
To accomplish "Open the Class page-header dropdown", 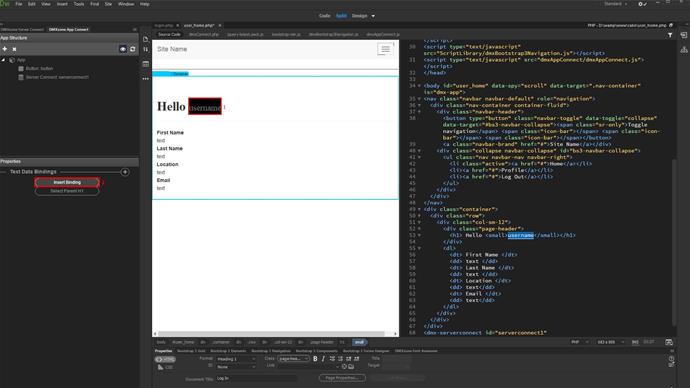I will click(293, 359).
